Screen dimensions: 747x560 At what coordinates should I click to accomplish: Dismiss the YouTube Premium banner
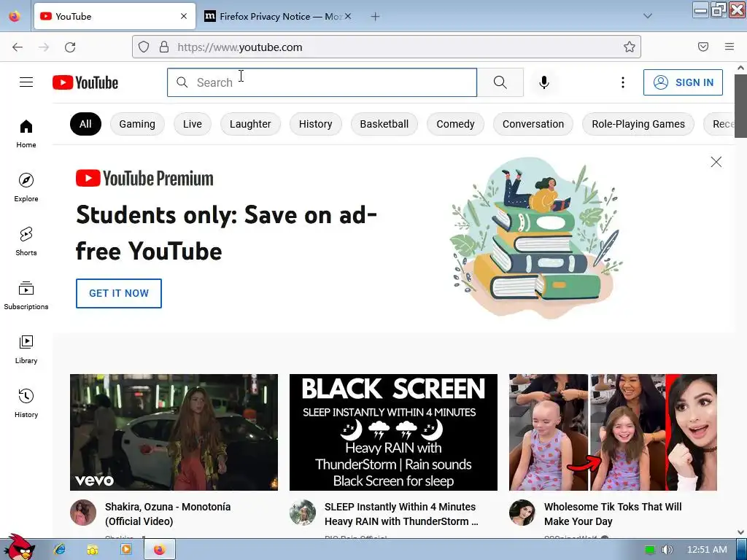(716, 162)
